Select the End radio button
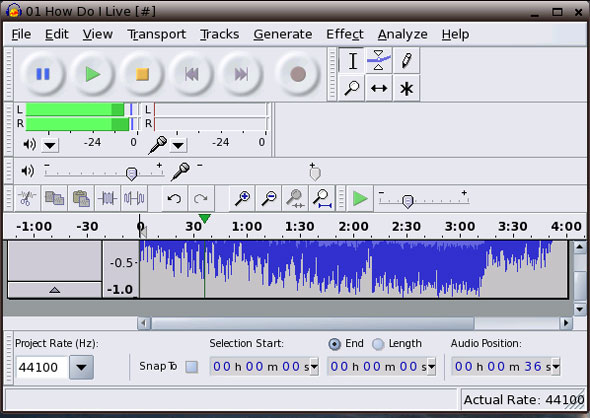Image resolution: width=590 pixels, height=418 pixels. click(334, 344)
